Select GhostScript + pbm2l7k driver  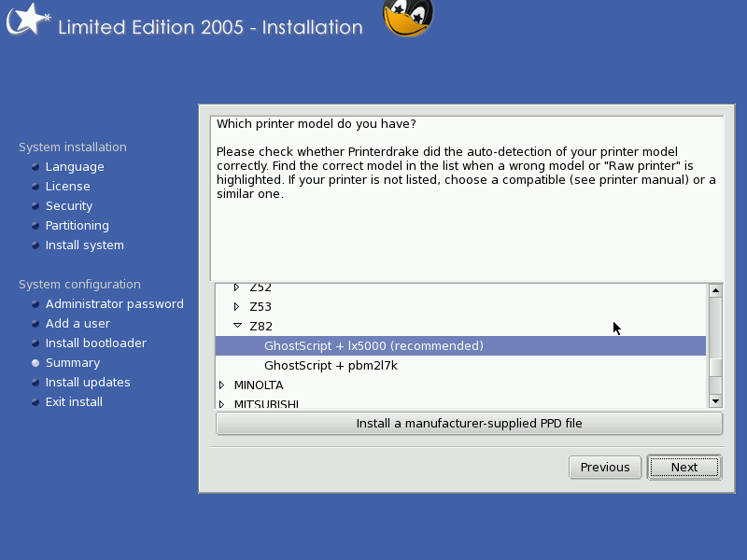pyautogui.click(x=460, y=365)
